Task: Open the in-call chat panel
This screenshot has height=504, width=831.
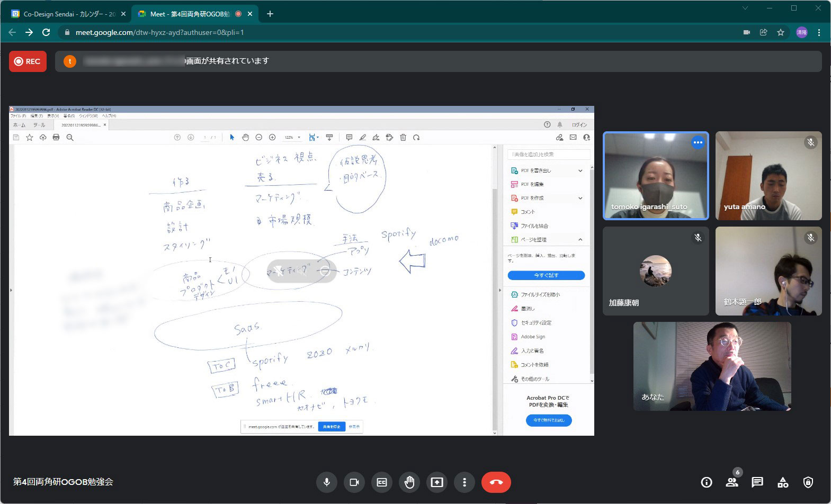Action: pos(757,482)
